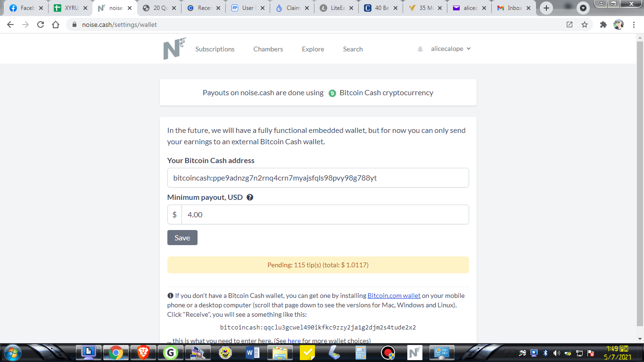Save the wallet settings

(182, 238)
